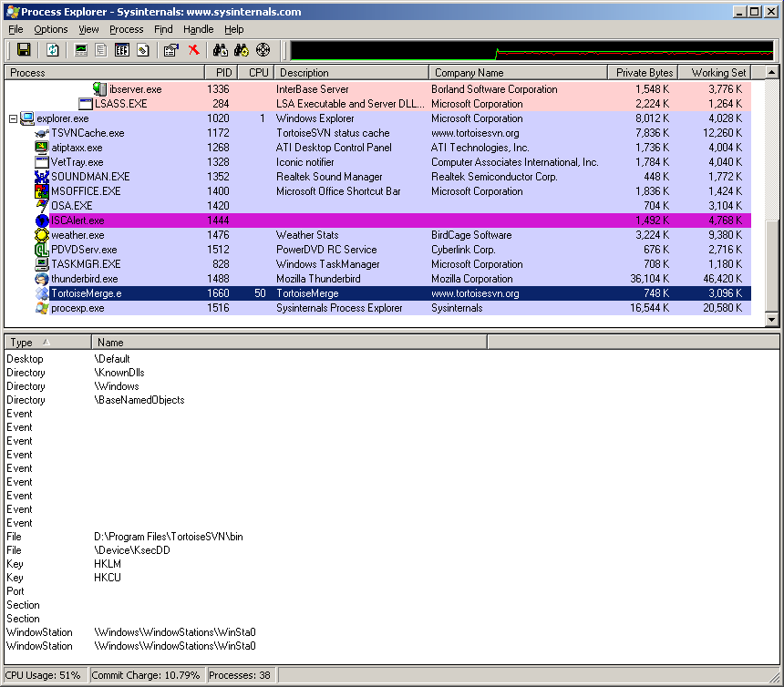The height and width of the screenshot is (687, 784).
Task: Click the second binoculars find icon
Action: coord(242,49)
